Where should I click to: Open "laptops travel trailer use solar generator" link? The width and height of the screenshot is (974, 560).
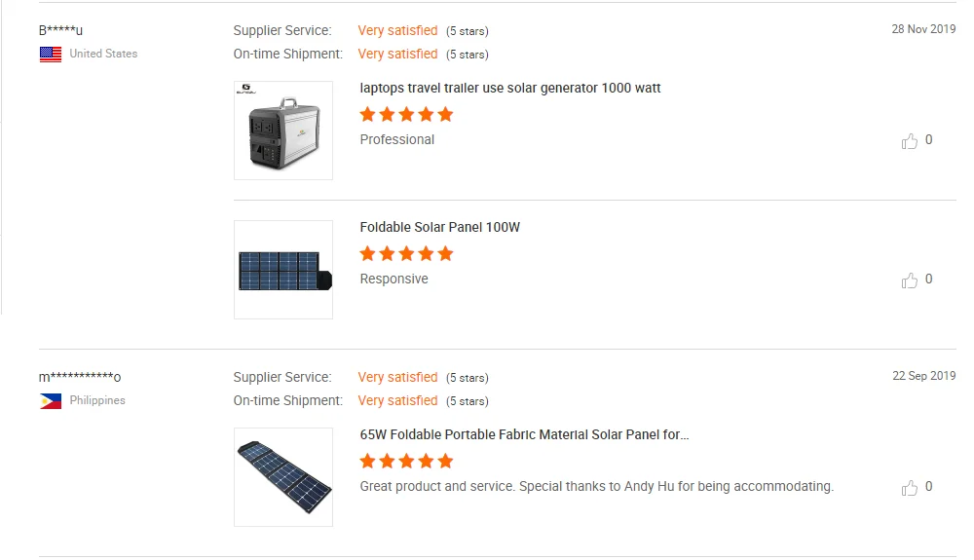510,89
